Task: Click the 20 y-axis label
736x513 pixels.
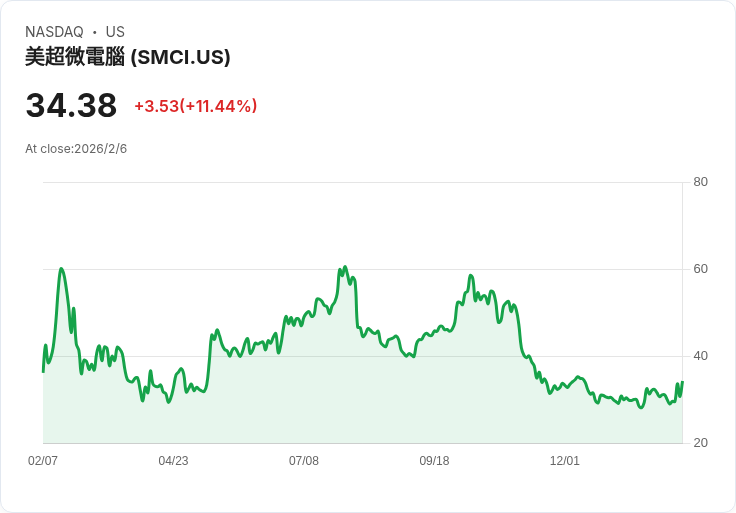Action: click(701, 443)
